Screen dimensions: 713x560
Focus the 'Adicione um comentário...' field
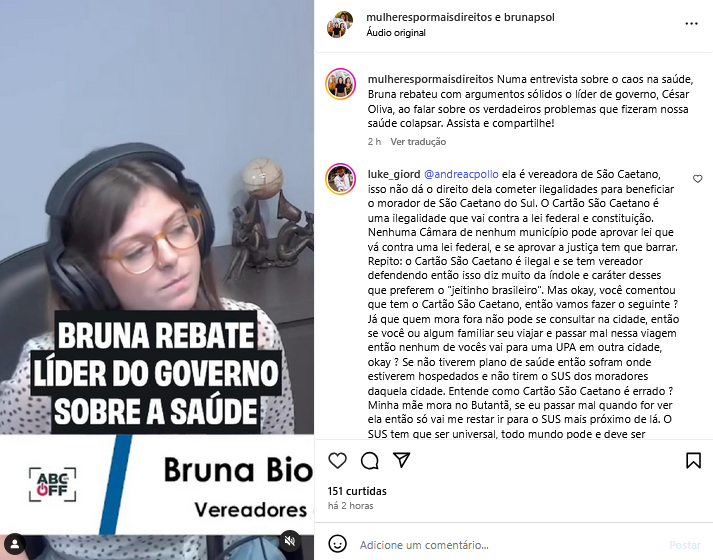pos(509,545)
